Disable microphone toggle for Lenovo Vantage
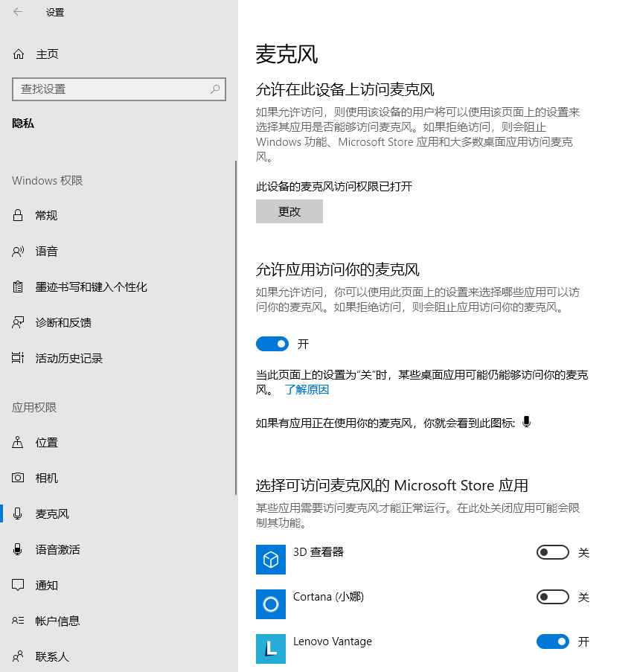Image resolution: width=640 pixels, height=672 pixels. 552,641
